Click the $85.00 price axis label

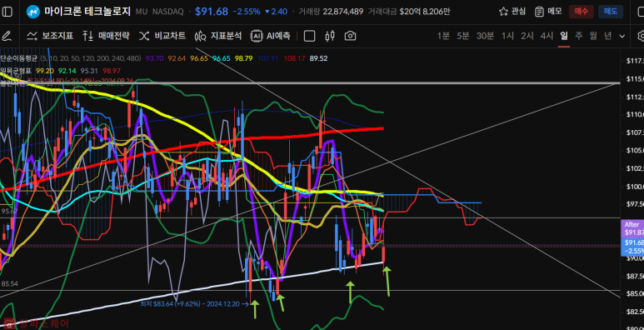pos(635,293)
